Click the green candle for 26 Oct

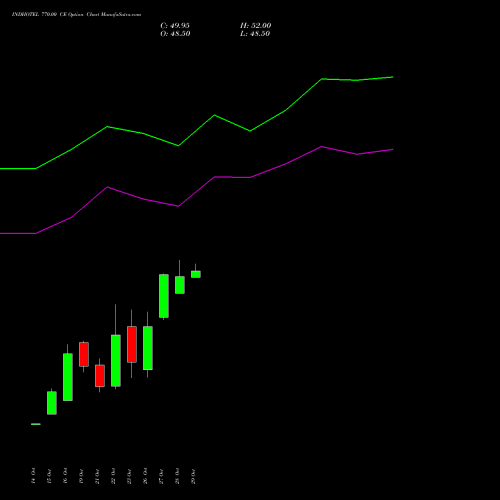[x=148, y=348]
